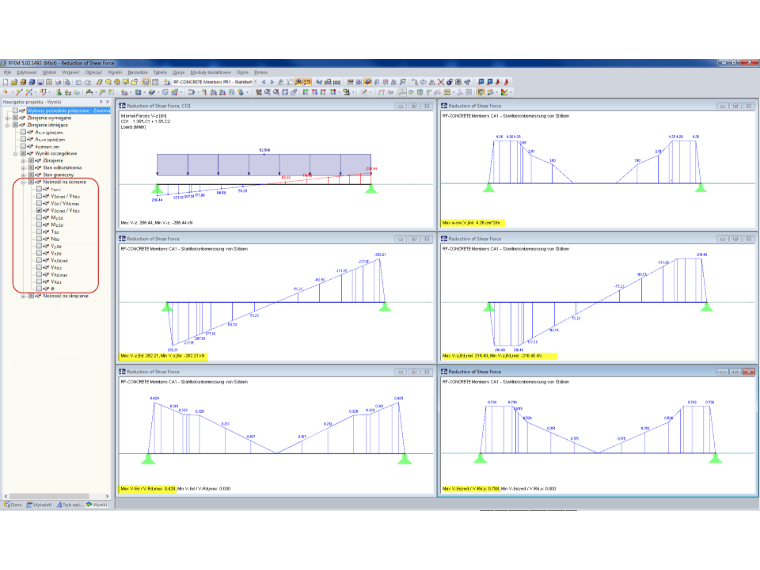
Task: Check the top highlighted Wykresy tree item checkbox
Action: click(x=16, y=111)
